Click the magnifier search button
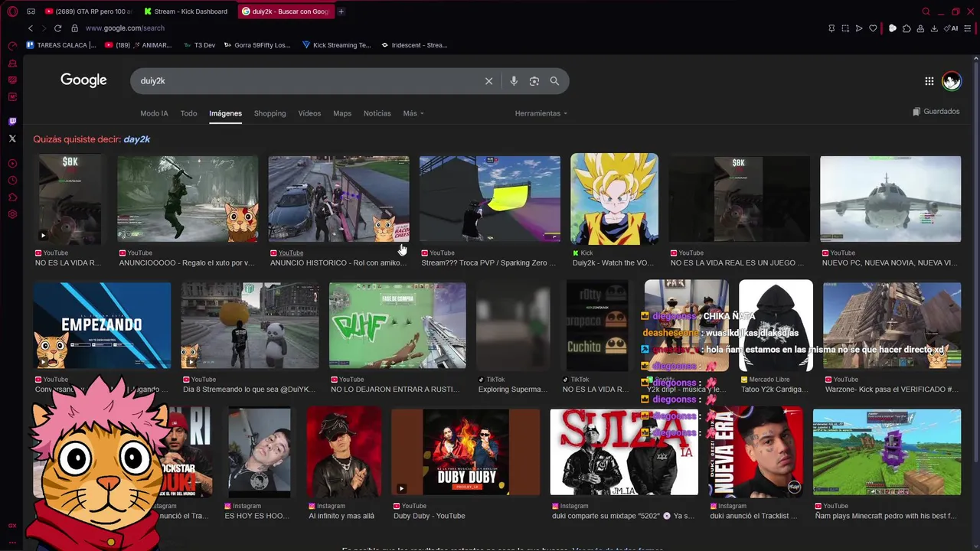The image size is (980, 551). (x=554, y=81)
